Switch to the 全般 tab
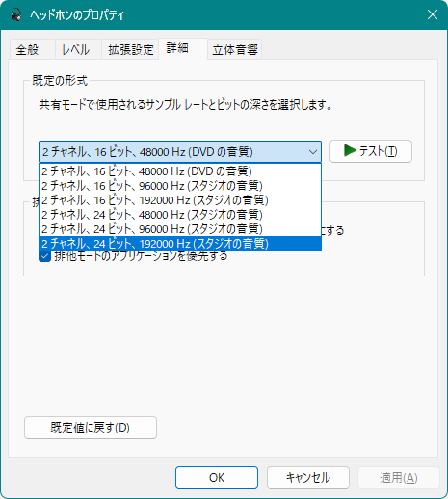 click(32, 50)
